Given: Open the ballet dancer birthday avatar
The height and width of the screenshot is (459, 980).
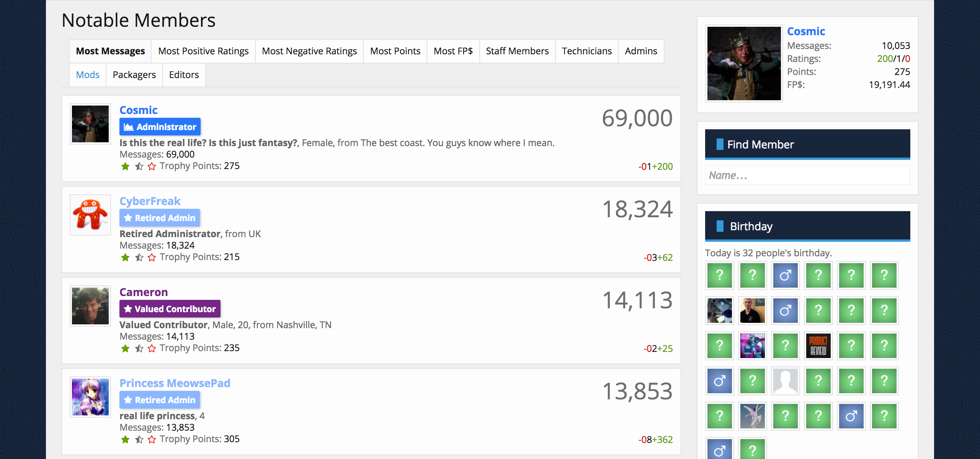Looking at the screenshot, I should pyautogui.click(x=753, y=416).
